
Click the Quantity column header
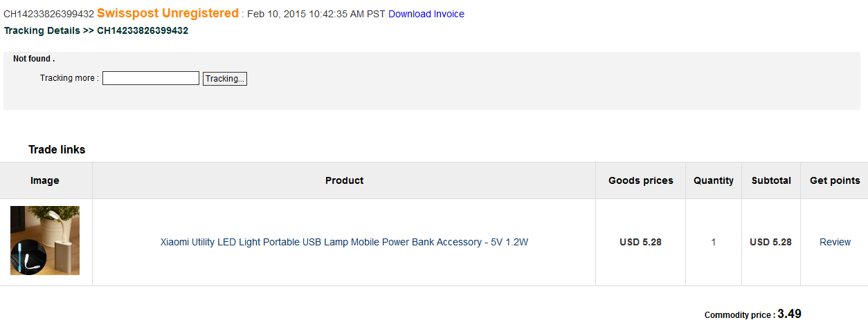(x=714, y=180)
